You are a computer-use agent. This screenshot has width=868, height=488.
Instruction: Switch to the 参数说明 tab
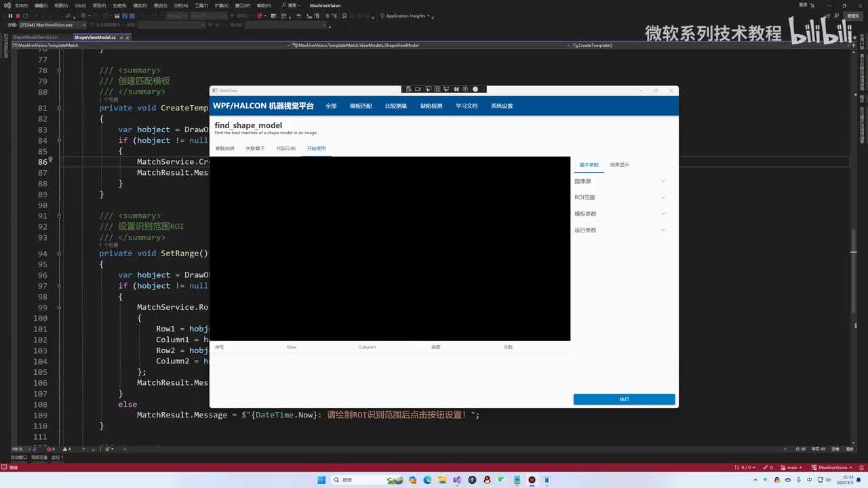point(224,148)
